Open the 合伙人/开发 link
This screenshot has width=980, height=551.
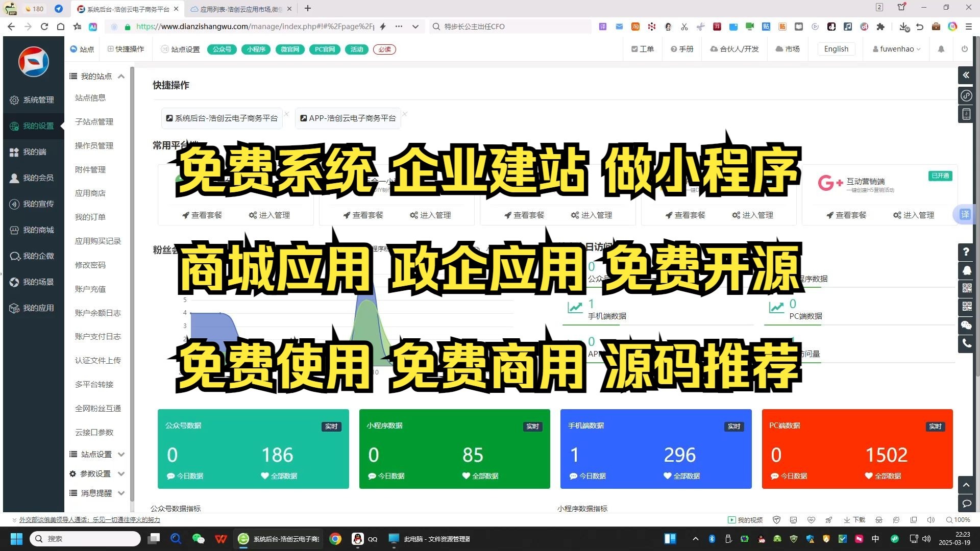(x=734, y=49)
